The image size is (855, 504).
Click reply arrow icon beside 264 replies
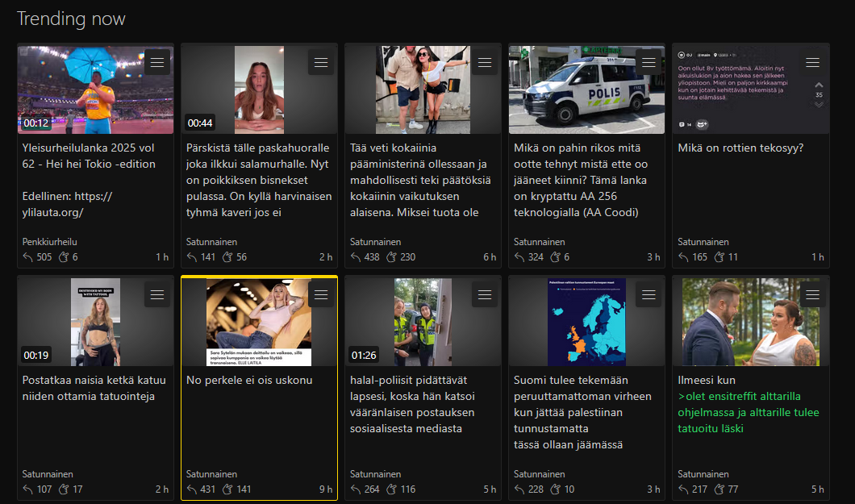(x=356, y=489)
